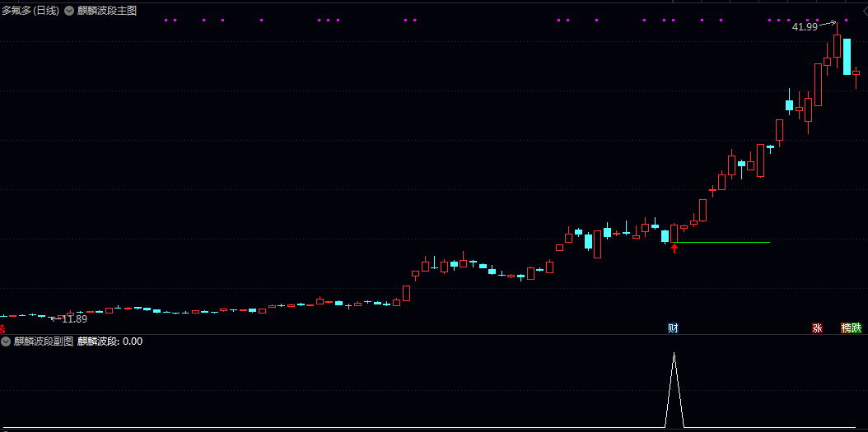Click the 多氟多 (日线) stock title
This screenshot has height=432, width=868.
[30, 11]
